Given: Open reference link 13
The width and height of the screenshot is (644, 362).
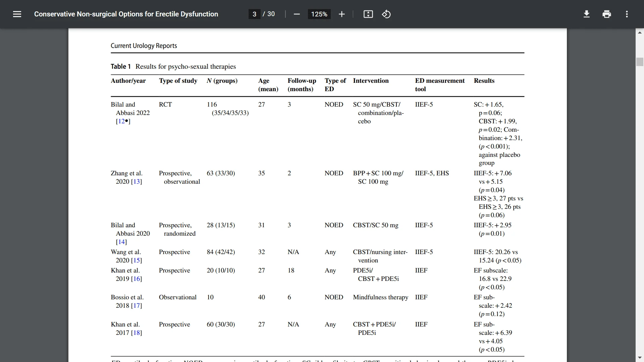Looking at the screenshot, I should point(137,182).
